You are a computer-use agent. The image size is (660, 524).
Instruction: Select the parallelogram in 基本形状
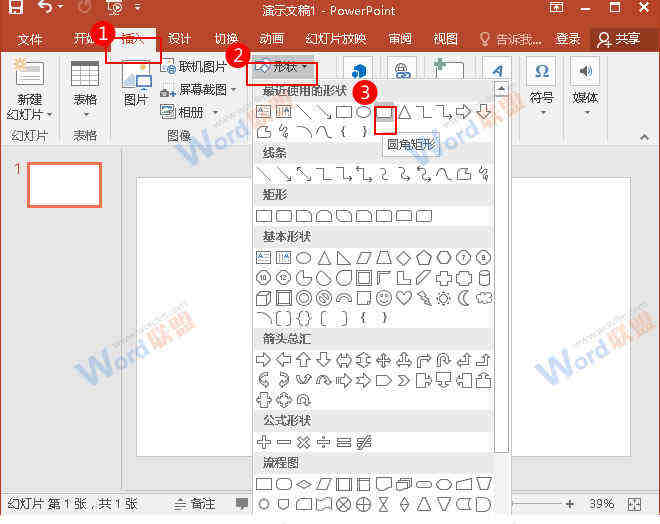click(364, 258)
